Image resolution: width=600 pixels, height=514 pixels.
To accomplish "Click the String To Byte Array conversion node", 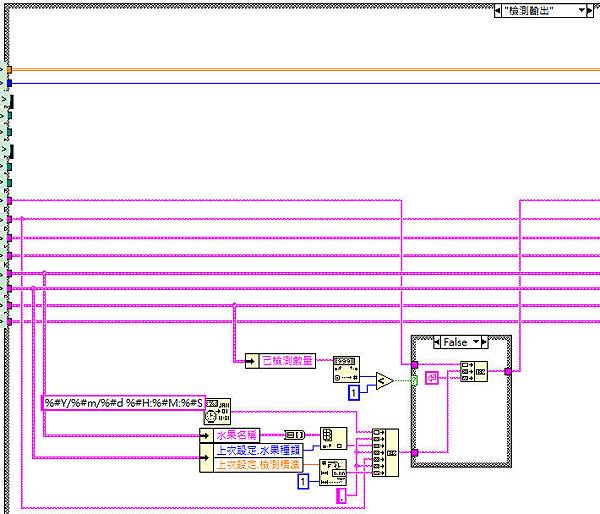I will pos(295,435).
